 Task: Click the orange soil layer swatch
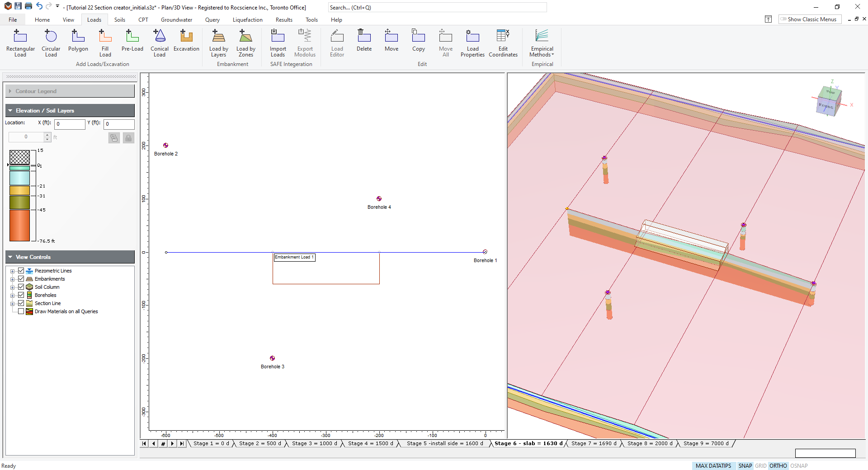click(x=19, y=225)
